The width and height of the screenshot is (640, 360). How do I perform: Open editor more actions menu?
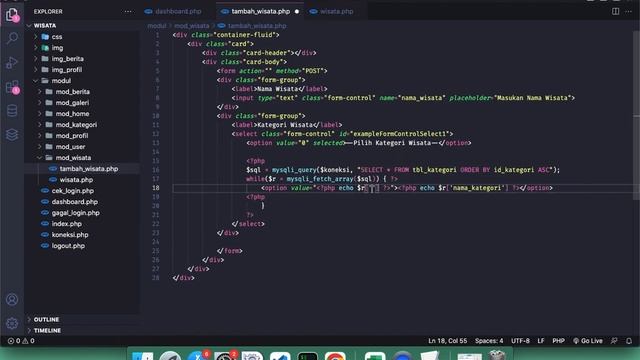click(x=628, y=11)
